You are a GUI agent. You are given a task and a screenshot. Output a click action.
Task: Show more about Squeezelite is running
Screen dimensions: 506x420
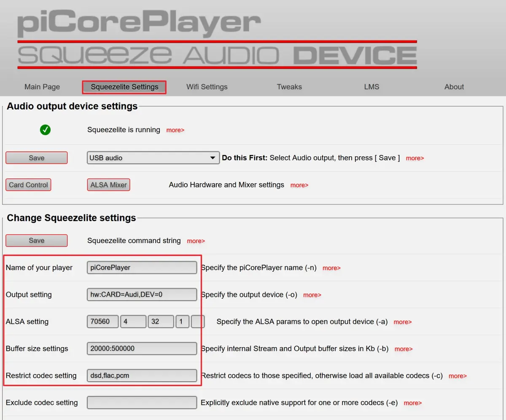175,130
